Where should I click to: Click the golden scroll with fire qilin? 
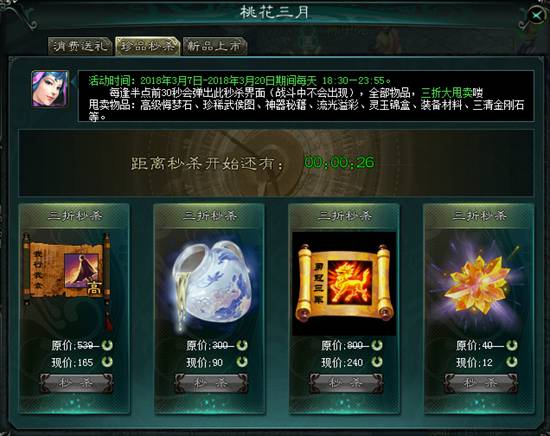pos(344,283)
